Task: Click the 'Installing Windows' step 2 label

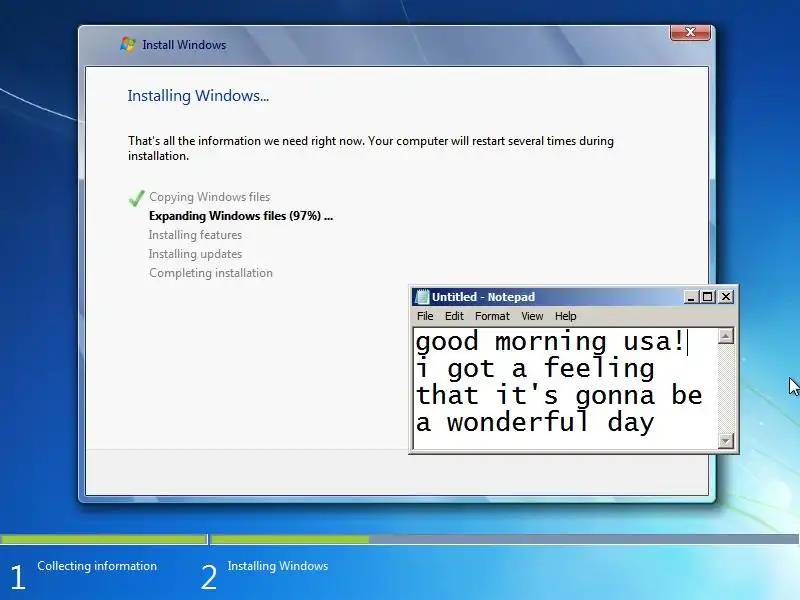Action: coord(278,566)
